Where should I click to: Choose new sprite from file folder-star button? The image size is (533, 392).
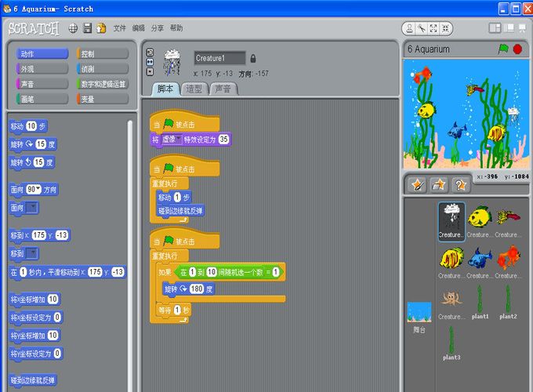click(x=440, y=184)
